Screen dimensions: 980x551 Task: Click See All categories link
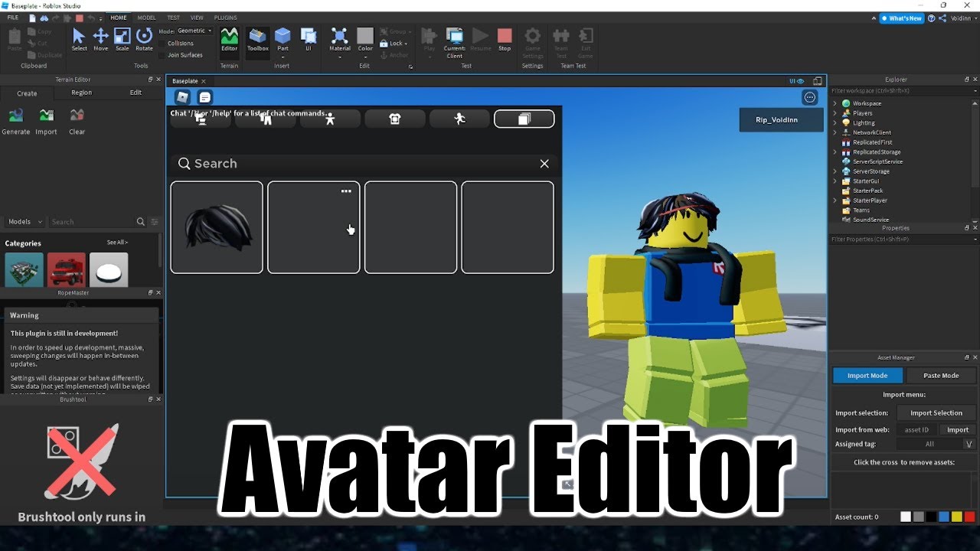coord(117,243)
